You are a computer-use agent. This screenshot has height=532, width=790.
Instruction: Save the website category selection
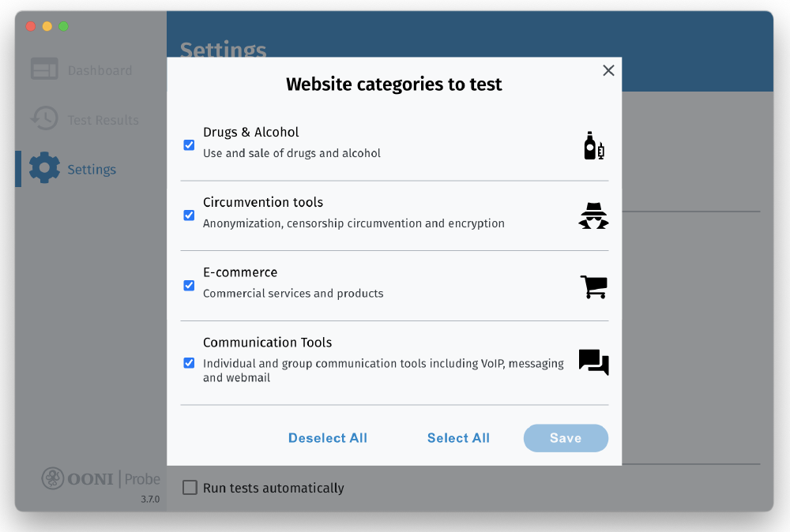(566, 438)
